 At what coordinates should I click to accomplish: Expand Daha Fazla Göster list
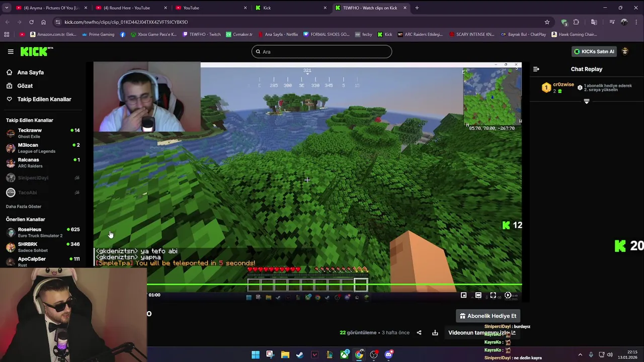pos(24,207)
